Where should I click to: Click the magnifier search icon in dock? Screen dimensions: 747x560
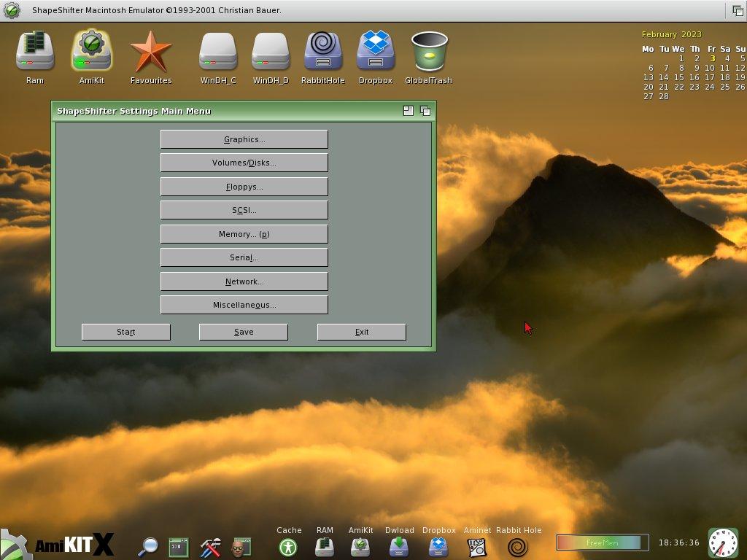coord(147,547)
